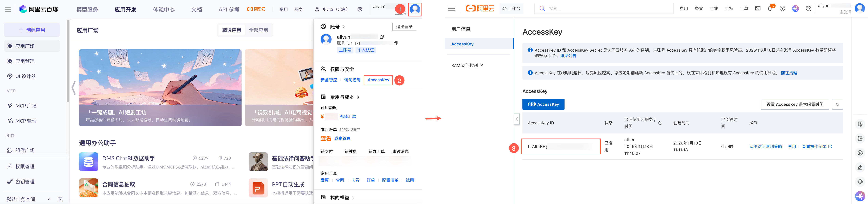
Task: Open the language translation switch icon
Action: [808, 9]
